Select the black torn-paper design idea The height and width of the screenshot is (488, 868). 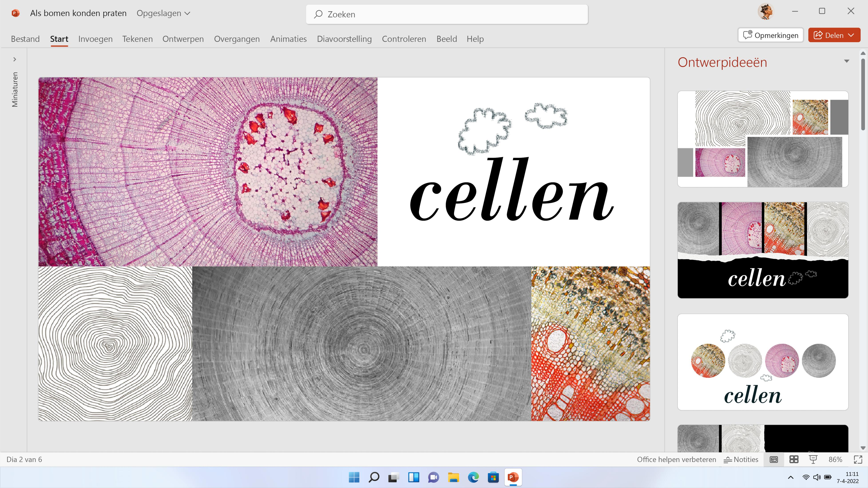coord(763,250)
